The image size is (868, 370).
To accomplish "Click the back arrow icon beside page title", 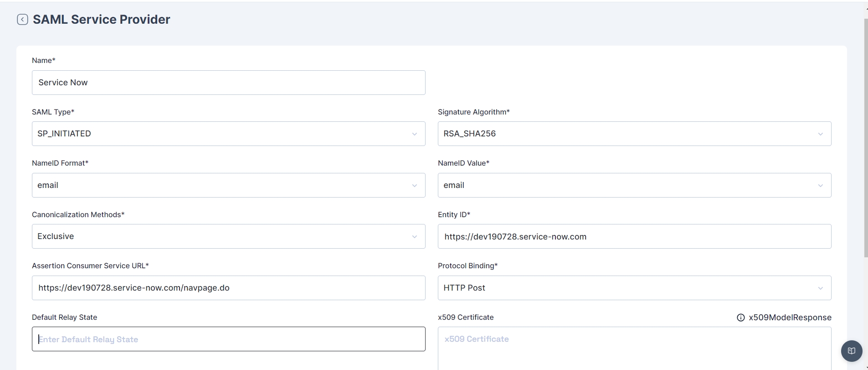I will pyautogui.click(x=22, y=19).
